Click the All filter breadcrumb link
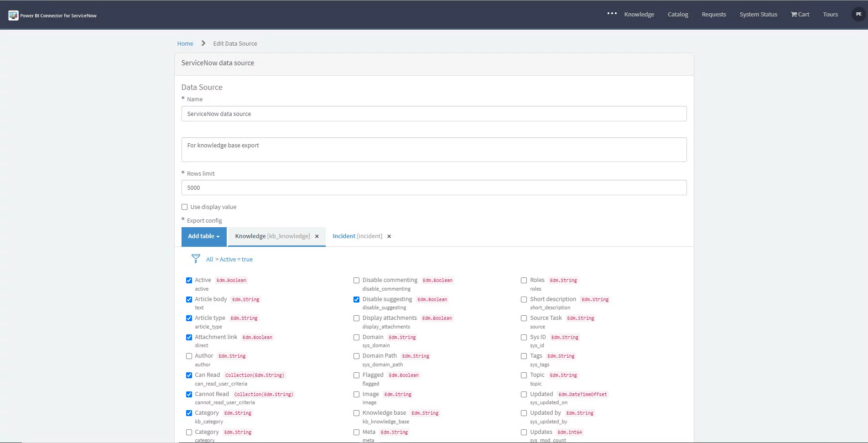Screen dimensions: 868x443 (209, 260)
